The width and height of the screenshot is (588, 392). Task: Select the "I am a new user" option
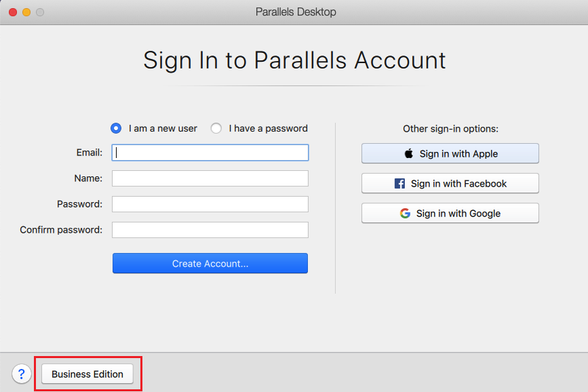coord(116,128)
